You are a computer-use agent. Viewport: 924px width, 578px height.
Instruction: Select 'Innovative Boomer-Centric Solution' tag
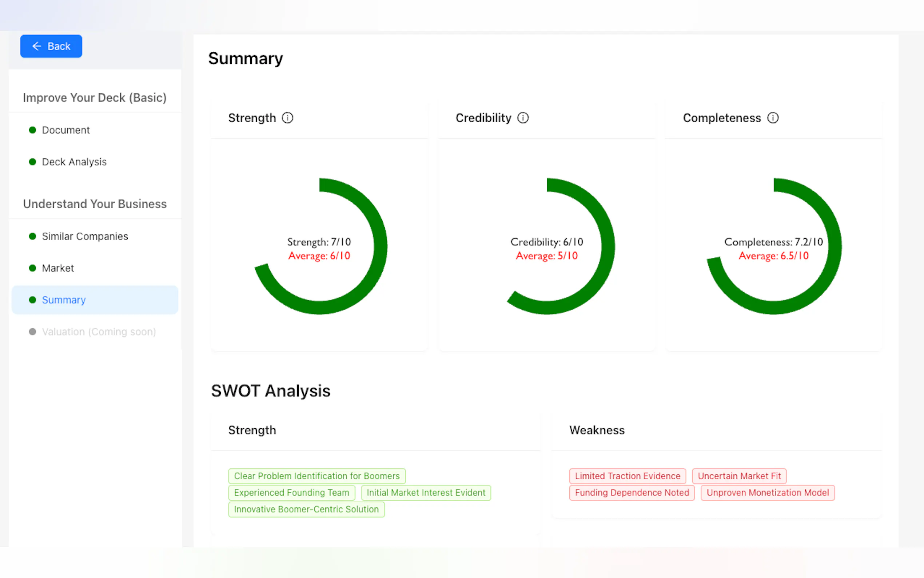306,509
